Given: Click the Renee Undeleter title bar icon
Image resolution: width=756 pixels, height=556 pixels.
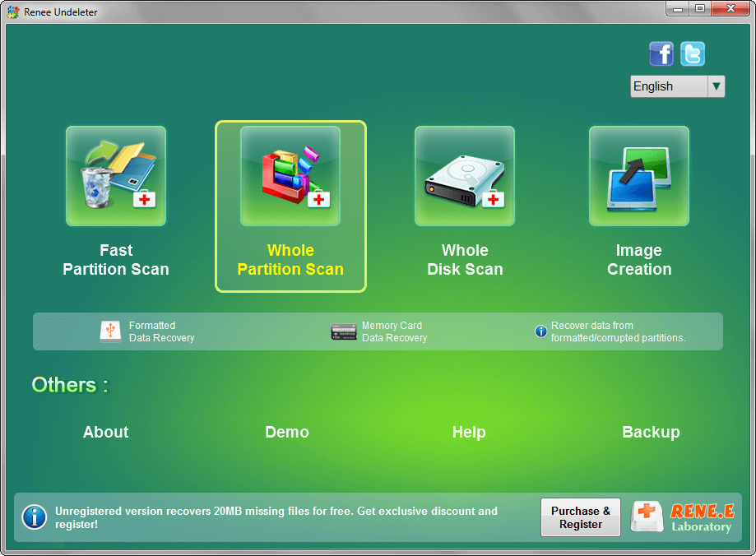Looking at the screenshot, I should tap(12, 12).
